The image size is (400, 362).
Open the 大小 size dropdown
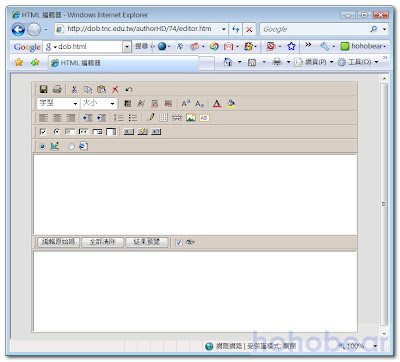click(x=99, y=103)
